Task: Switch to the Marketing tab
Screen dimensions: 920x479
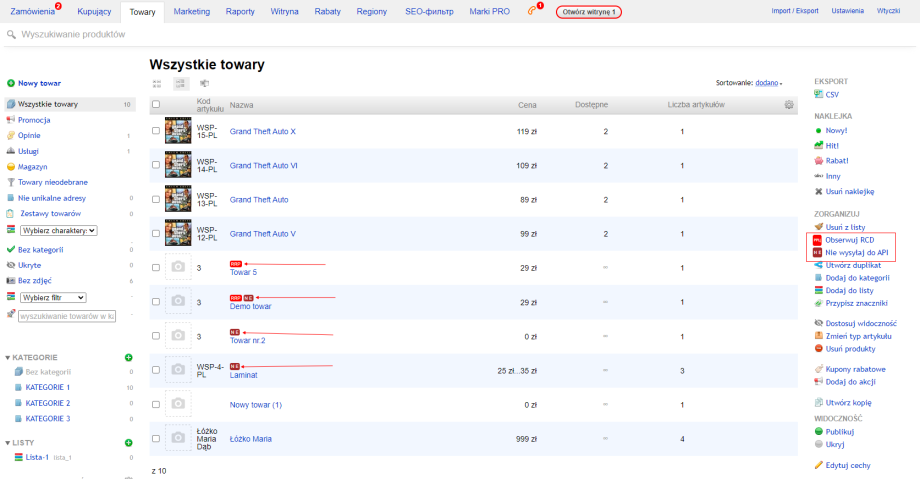Action: pos(191,11)
